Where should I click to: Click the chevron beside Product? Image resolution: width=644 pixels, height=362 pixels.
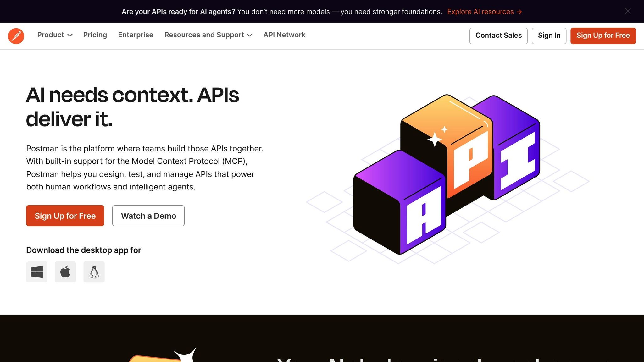(x=70, y=35)
